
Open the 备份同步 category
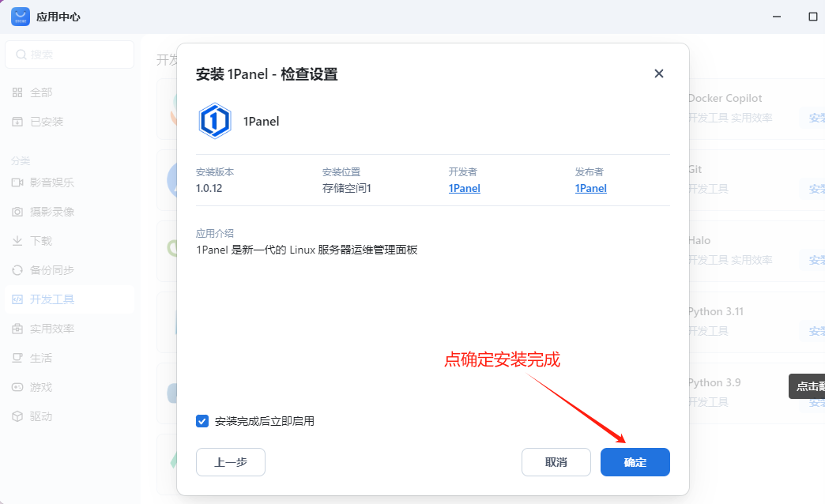[x=70, y=270]
